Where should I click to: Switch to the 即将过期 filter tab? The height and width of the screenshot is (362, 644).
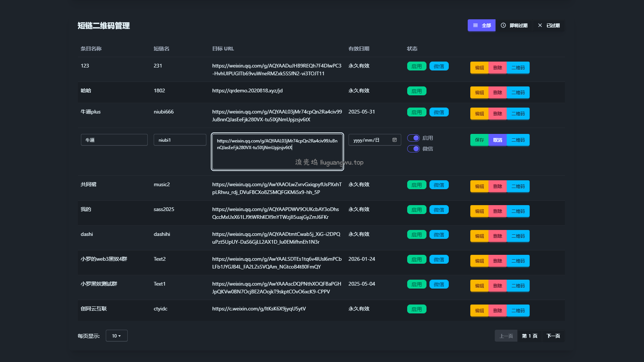point(514,26)
